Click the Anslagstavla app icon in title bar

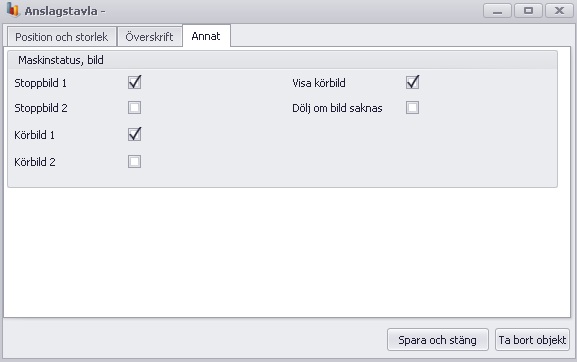tap(13, 10)
